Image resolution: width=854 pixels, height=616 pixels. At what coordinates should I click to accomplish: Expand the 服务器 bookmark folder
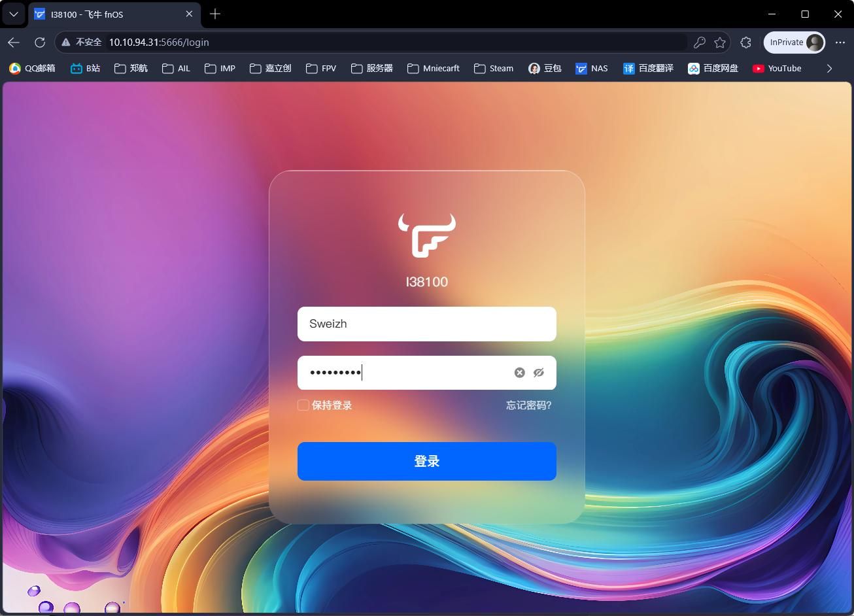(x=372, y=68)
